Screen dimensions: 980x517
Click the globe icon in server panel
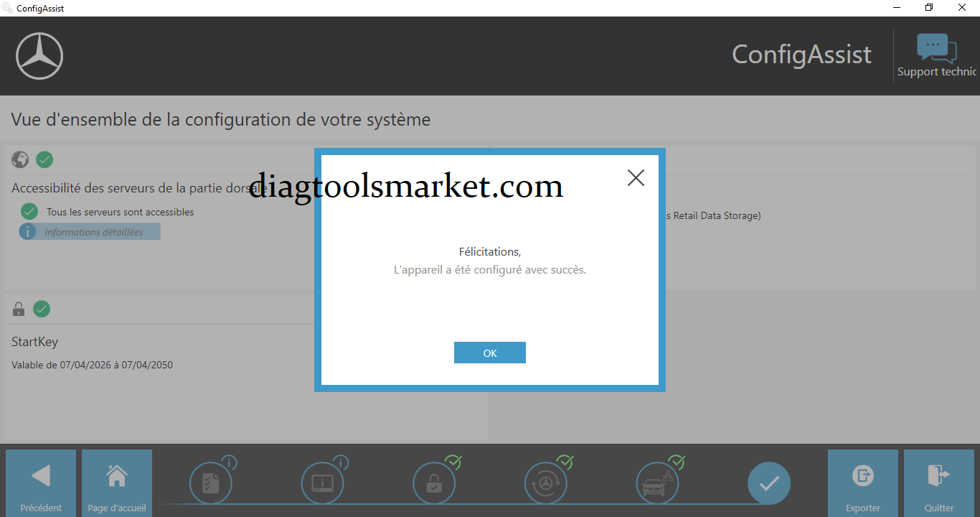tap(20, 159)
